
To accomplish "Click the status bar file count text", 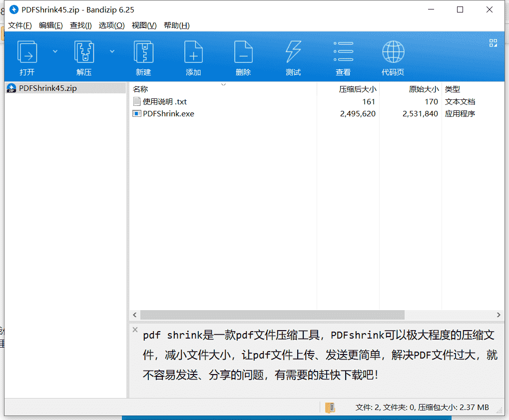I will click(422, 408).
